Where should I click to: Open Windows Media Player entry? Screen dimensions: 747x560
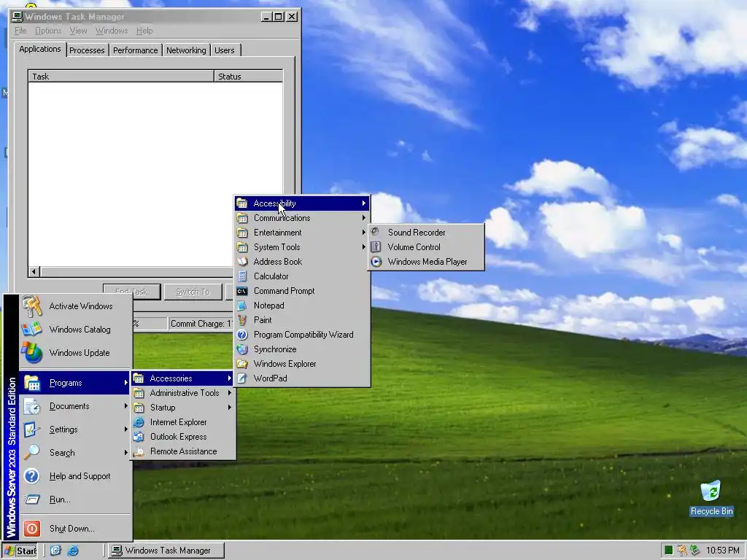pyautogui.click(x=426, y=262)
